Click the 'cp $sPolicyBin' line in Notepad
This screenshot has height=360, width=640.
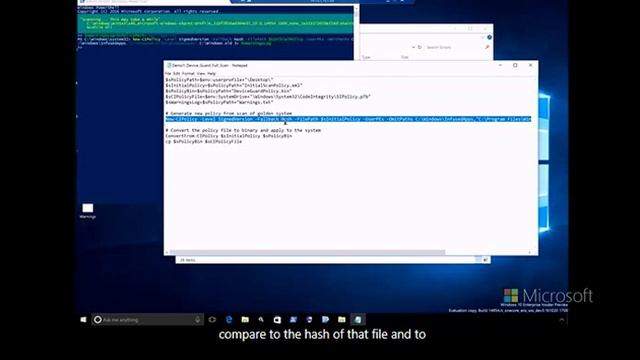[204, 141]
